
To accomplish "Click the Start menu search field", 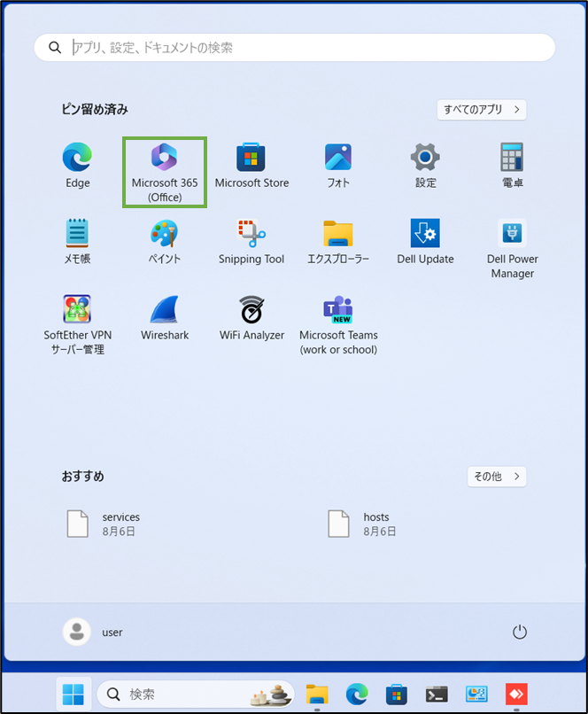I will [295, 47].
